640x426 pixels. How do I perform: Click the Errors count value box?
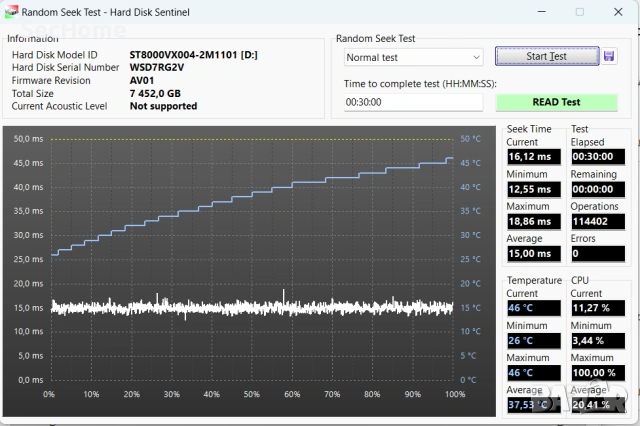coord(598,253)
